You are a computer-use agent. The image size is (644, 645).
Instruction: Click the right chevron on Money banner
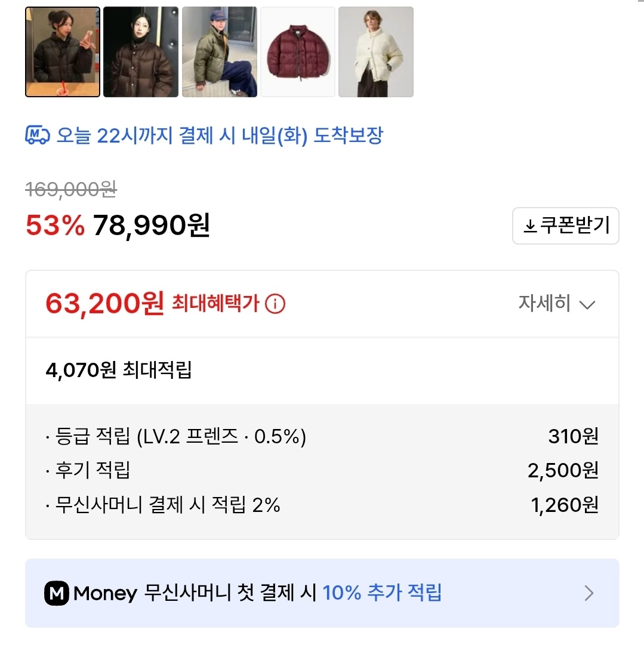589,593
